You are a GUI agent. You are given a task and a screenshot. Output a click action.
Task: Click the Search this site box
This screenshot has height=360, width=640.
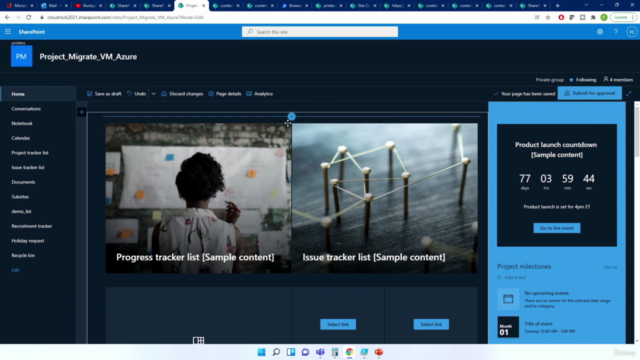tap(320, 32)
